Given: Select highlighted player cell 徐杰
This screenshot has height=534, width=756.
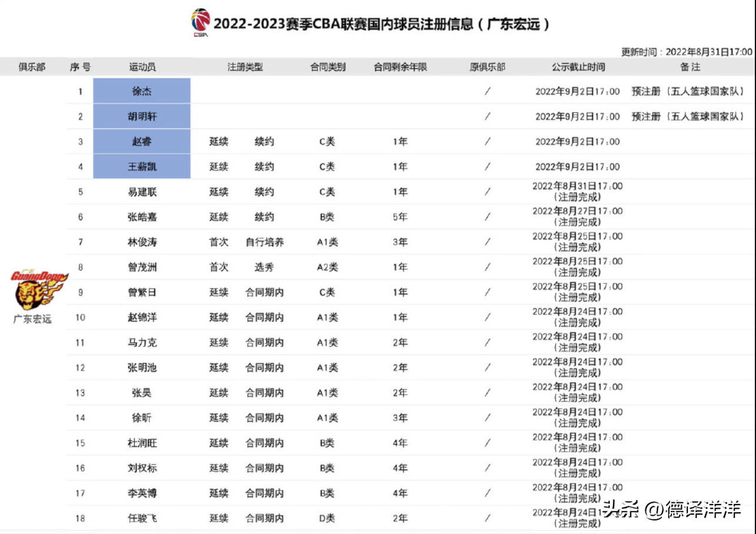Looking at the screenshot, I should coord(142,91).
